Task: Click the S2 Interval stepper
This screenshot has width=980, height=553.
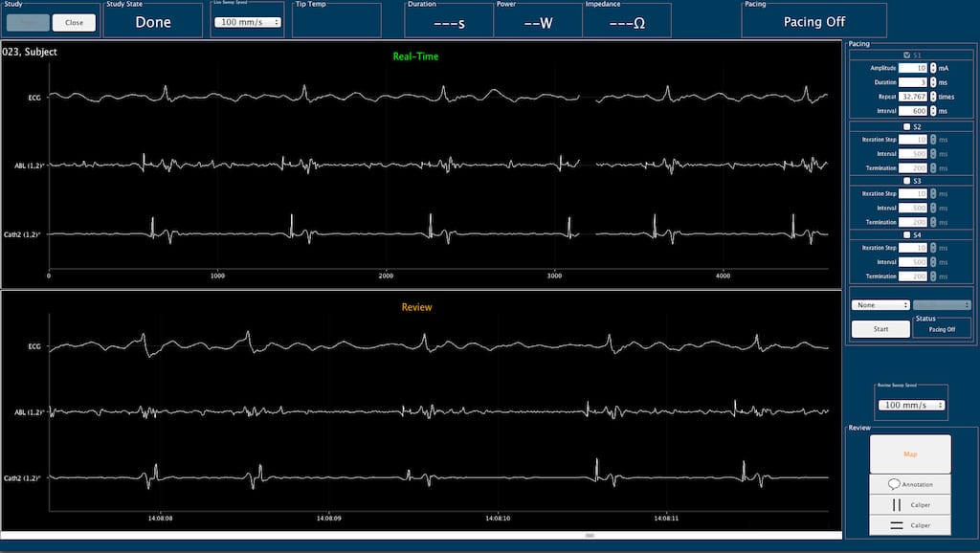Action: tap(933, 154)
